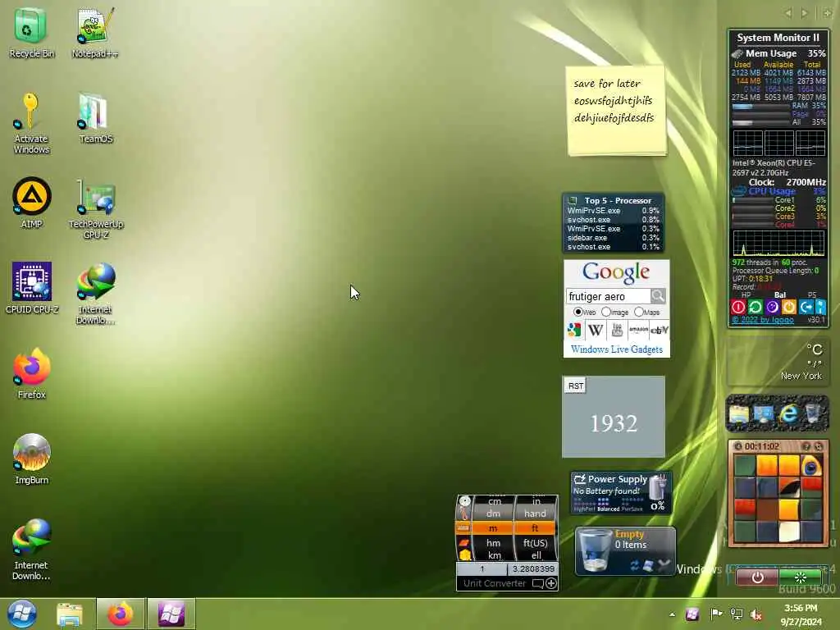The height and width of the screenshot is (630, 840).
Task: Choose the ft(US) unit in Unit Converter
Action: point(535,543)
